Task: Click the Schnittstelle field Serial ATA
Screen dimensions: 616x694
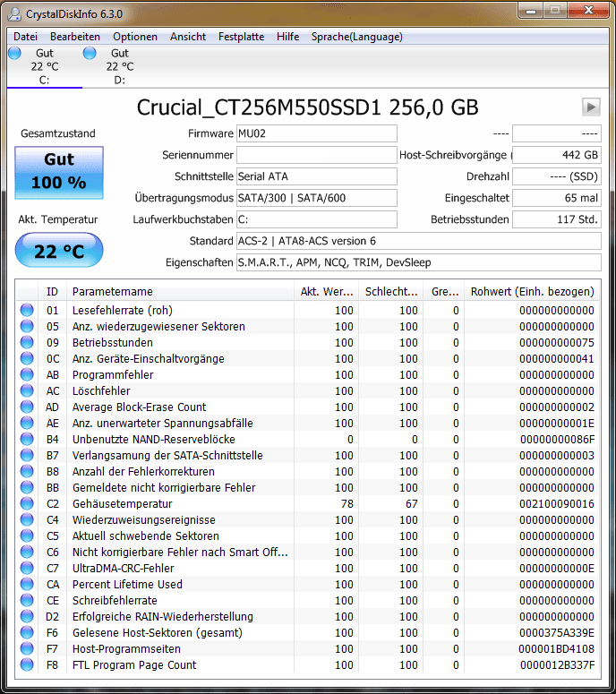Action: pyautogui.click(x=316, y=176)
